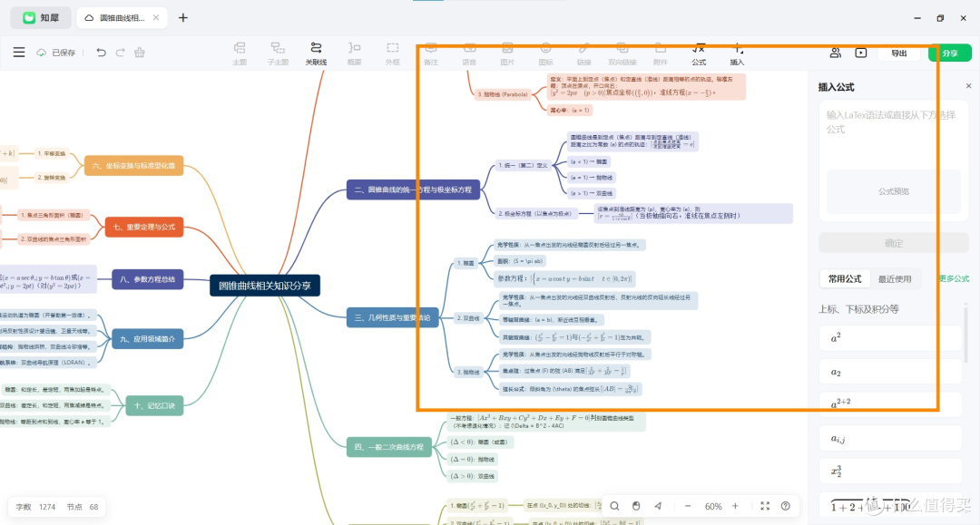Insert a 图片 picture
The image size is (980, 525).
(x=507, y=53)
